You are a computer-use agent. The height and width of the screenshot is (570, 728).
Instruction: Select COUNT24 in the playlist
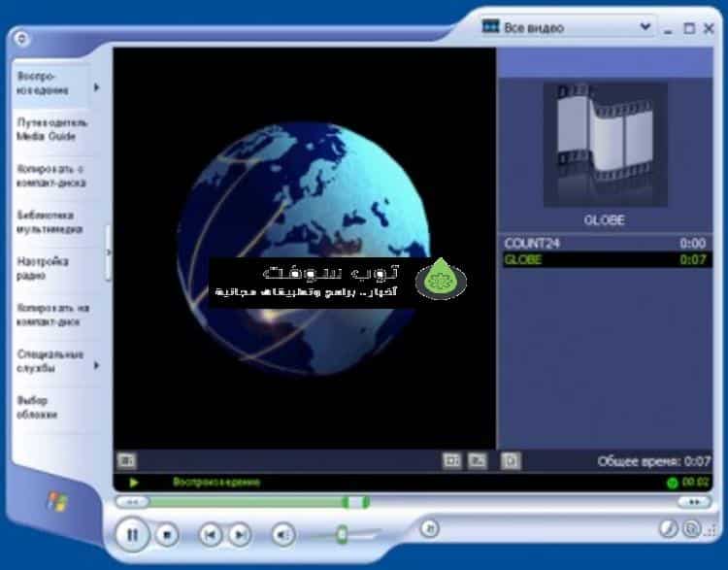click(605, 243)
